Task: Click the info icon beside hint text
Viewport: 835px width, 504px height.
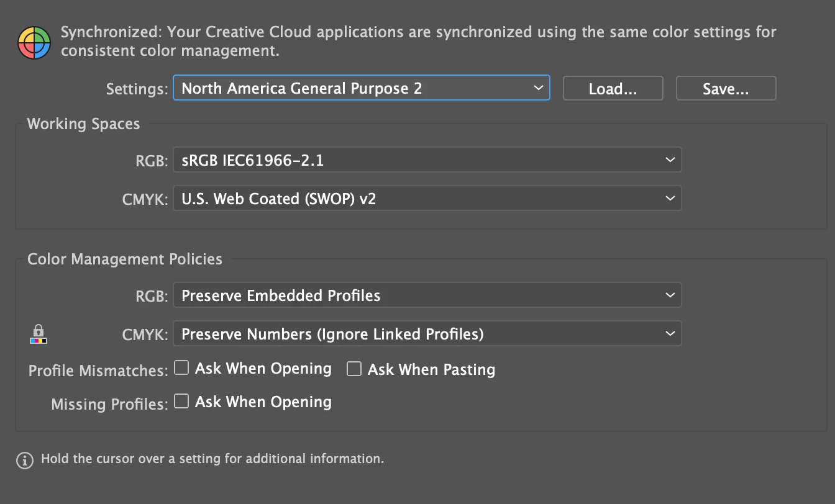Action: pyautogui.click(x=25, y=460)
